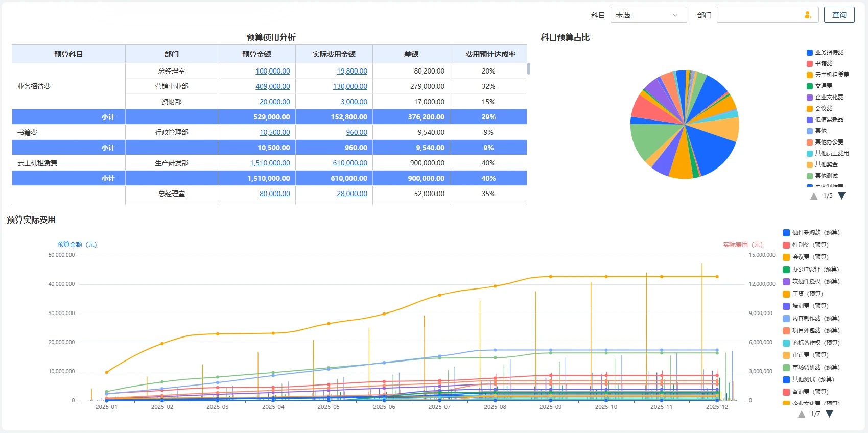Go to next page of line chart legend
The height and width of the screenshot is (433, 868).
(830, 414)
